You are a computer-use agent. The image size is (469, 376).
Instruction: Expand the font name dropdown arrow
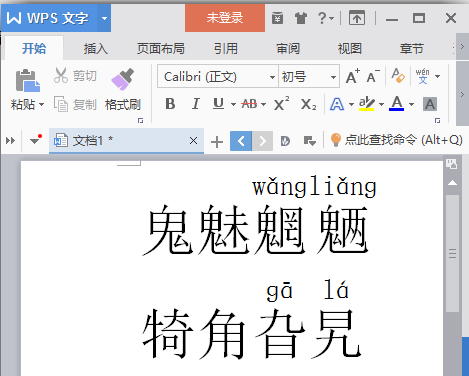click(x=272, y=77)
